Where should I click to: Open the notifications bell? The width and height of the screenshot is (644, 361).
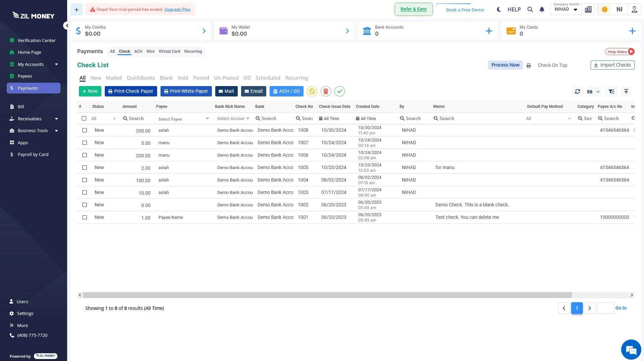coord(542,9)
